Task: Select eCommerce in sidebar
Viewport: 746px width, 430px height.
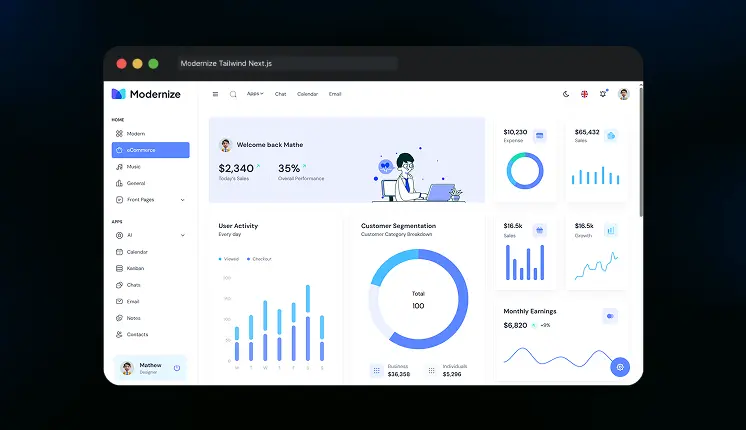Action: [150, 150]
